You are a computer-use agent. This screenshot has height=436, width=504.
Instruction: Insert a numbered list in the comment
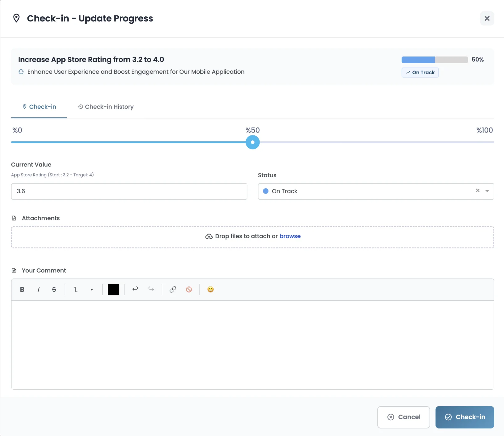pyautogui.click(x=75, y=289)
